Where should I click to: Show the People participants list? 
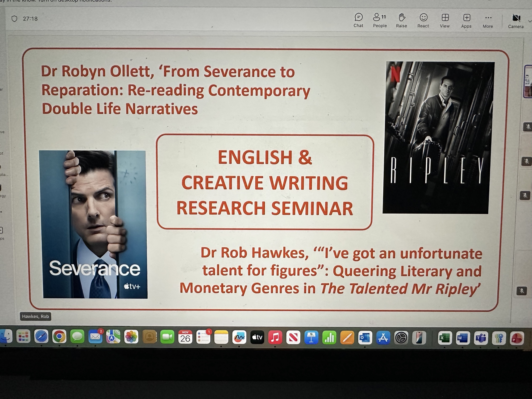(380, 20)
